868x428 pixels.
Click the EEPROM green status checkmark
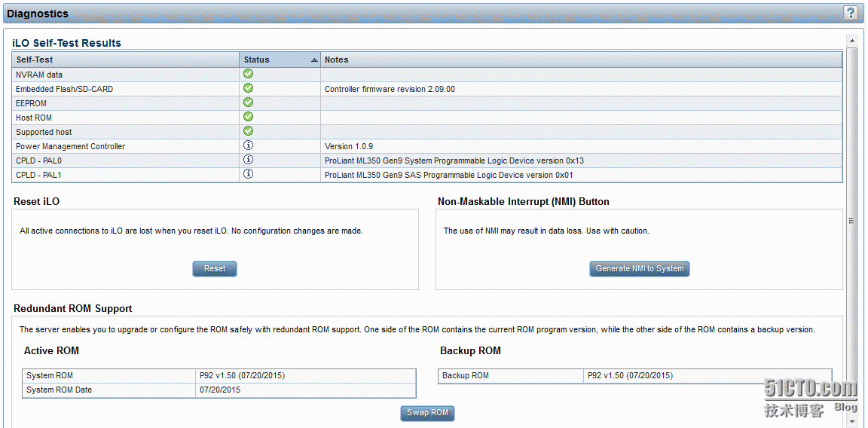[x=249, y=102]
